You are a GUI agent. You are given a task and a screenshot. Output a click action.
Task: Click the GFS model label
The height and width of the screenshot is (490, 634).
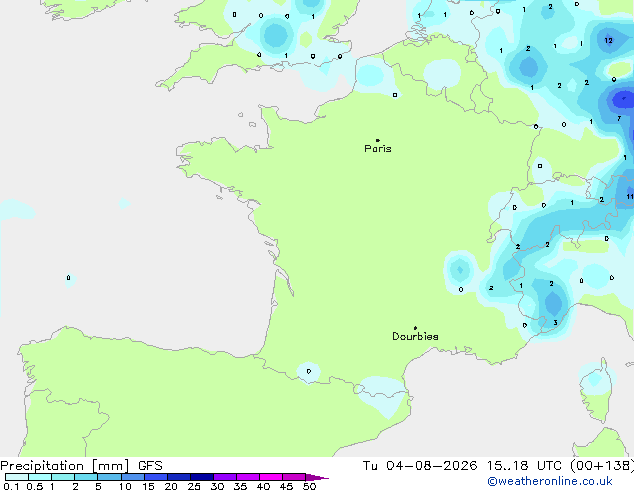pos(150,466)
